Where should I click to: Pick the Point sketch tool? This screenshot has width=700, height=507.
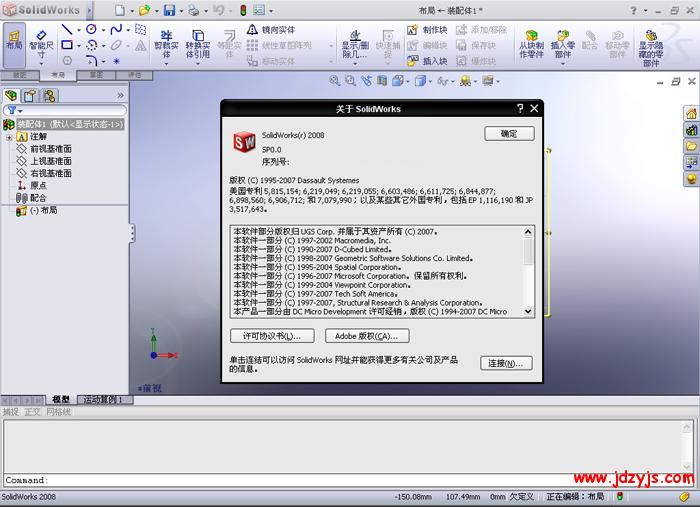tap(117, 61)
